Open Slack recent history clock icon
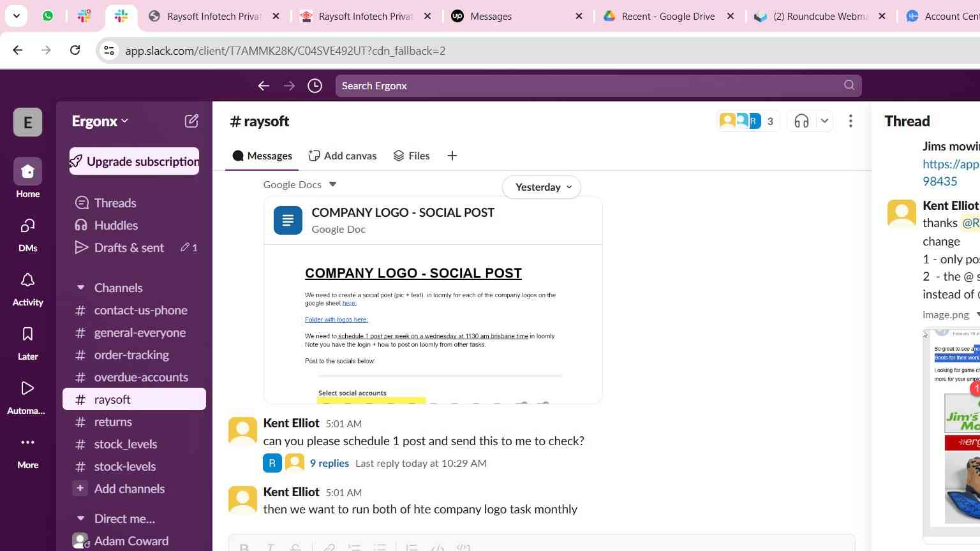The height and width of the screenshot is (551, 980). [315, 85]
